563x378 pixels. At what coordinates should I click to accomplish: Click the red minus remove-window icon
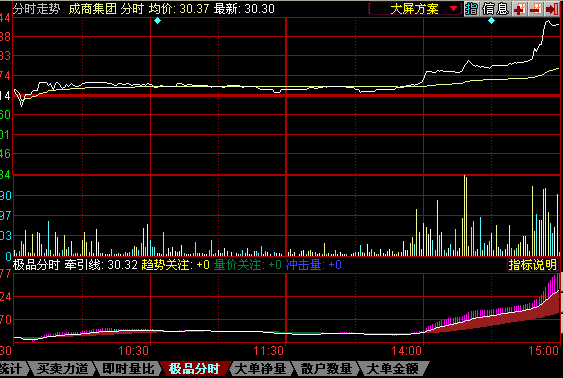coord(535,9)
